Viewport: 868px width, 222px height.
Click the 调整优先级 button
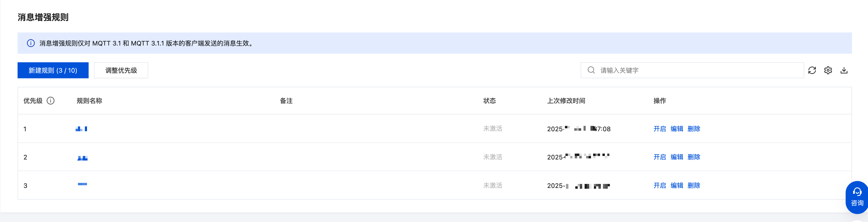pyautogui.click(x=121, y=71)
